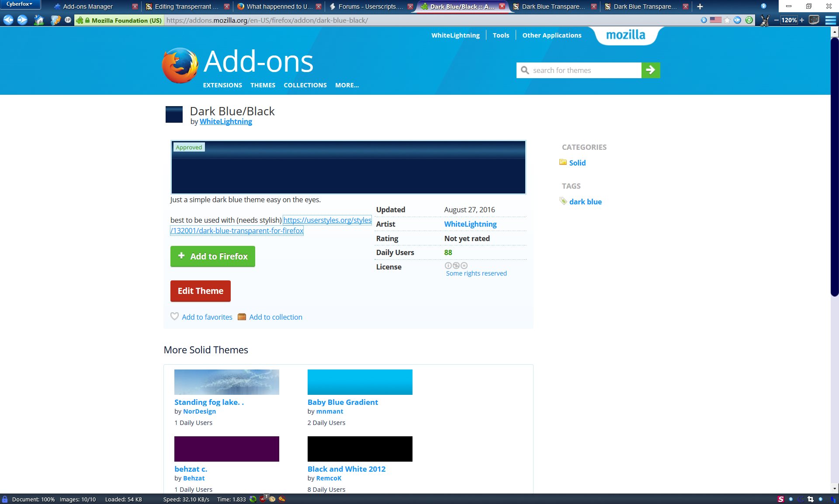Viewport: 839px width, 504px height.
Task: Click the bookmarks folder toolbar icon
Action: (x=55, y=20)
